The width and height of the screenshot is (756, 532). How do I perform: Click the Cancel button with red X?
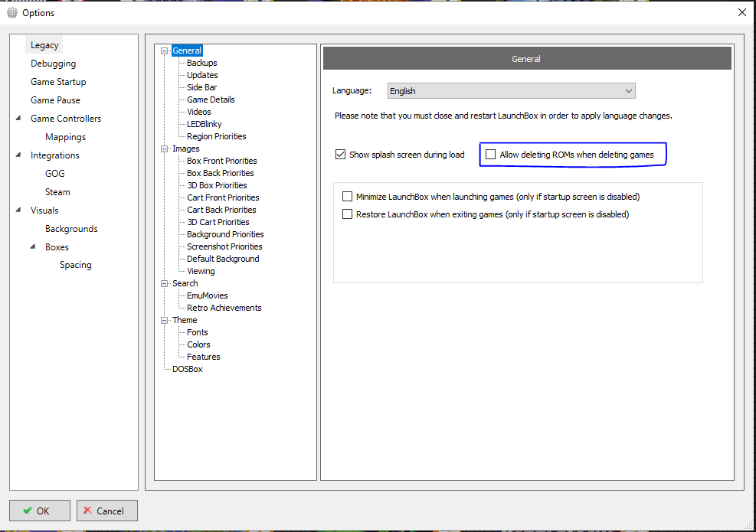107,511
